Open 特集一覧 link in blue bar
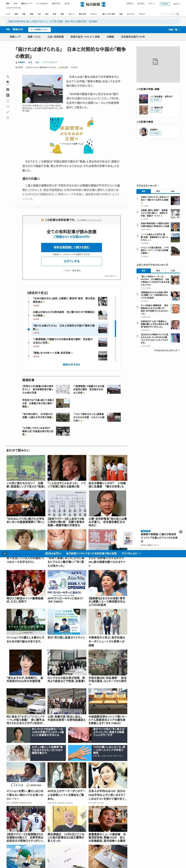186x868 pixels. pyautogui.click(x=174, y=30)
